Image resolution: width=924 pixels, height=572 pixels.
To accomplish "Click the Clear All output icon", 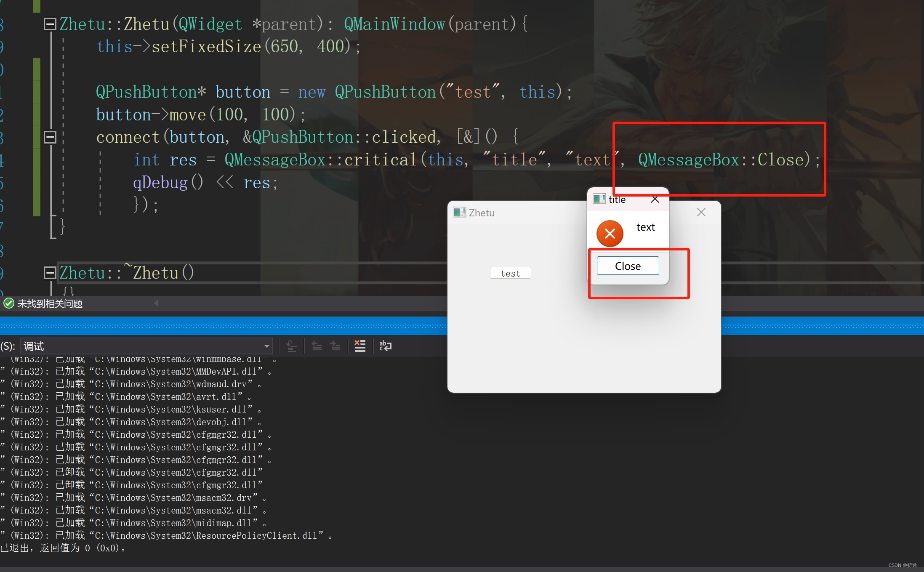I will [360, 346].
